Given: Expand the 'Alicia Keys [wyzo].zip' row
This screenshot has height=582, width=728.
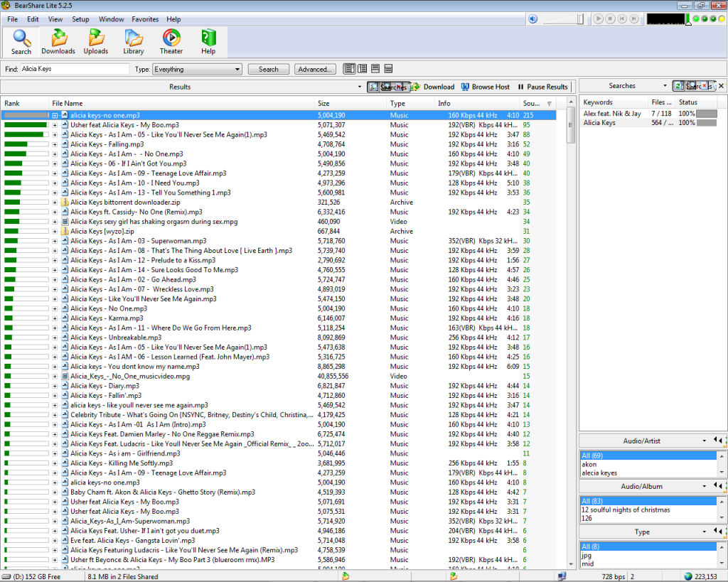Looking at the screenshot, I should (x=55, y=231).
